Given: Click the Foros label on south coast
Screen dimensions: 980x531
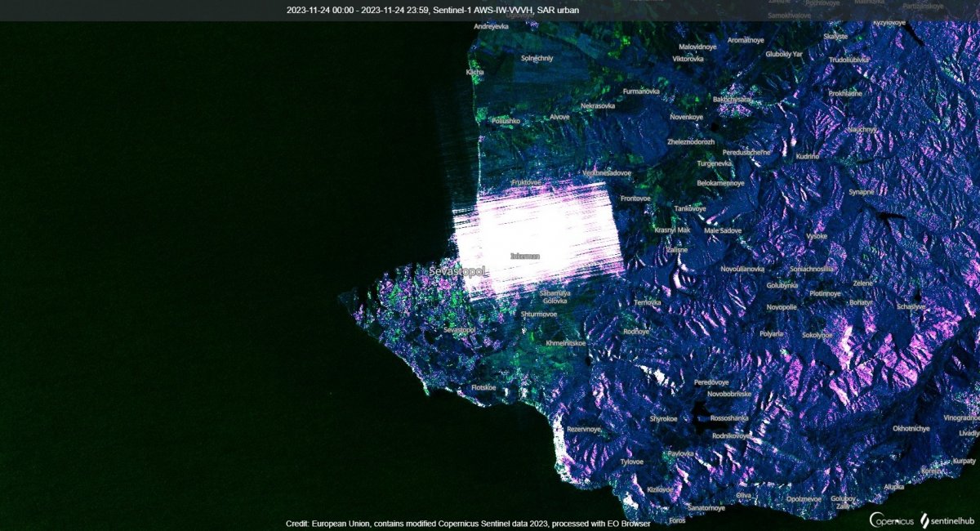Looking at the screenshot, I should (x=677, y=520).
